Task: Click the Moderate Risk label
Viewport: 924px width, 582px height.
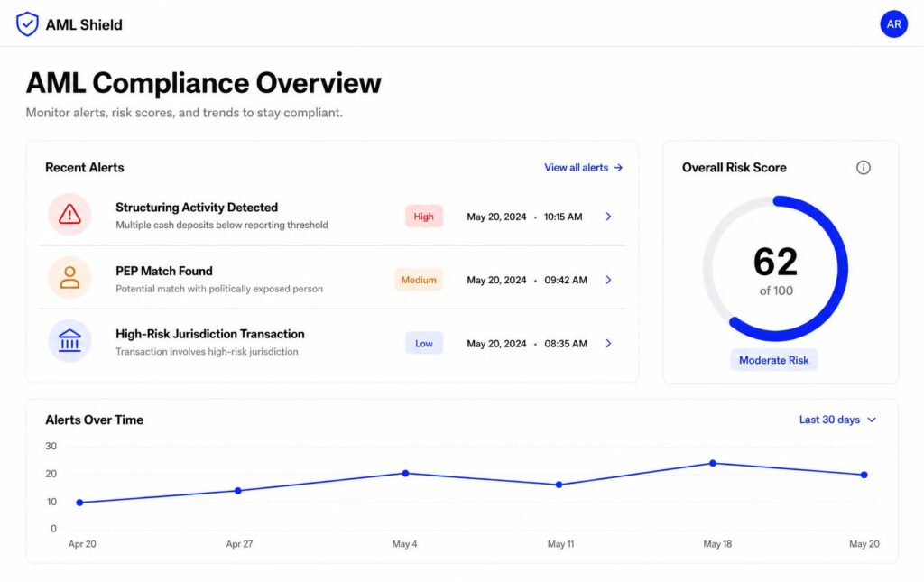Action: point(773,360)
